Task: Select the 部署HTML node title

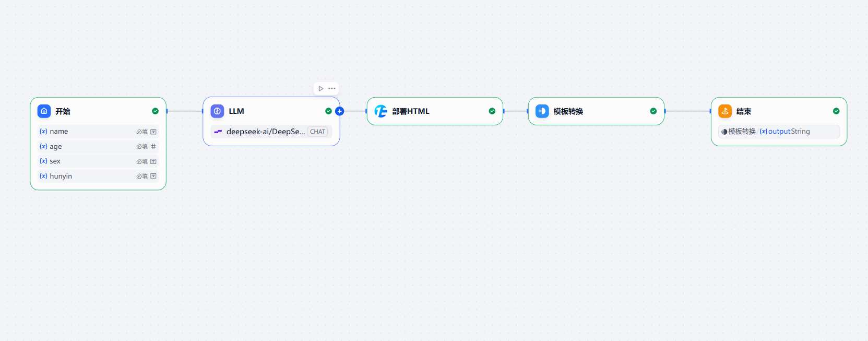Action: point(411,111)
